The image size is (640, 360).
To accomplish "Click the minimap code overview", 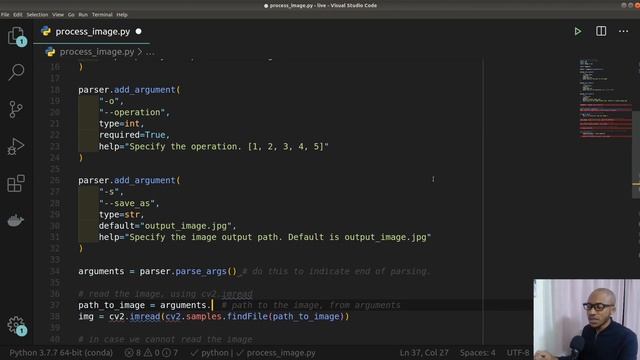I will point(605,99).
